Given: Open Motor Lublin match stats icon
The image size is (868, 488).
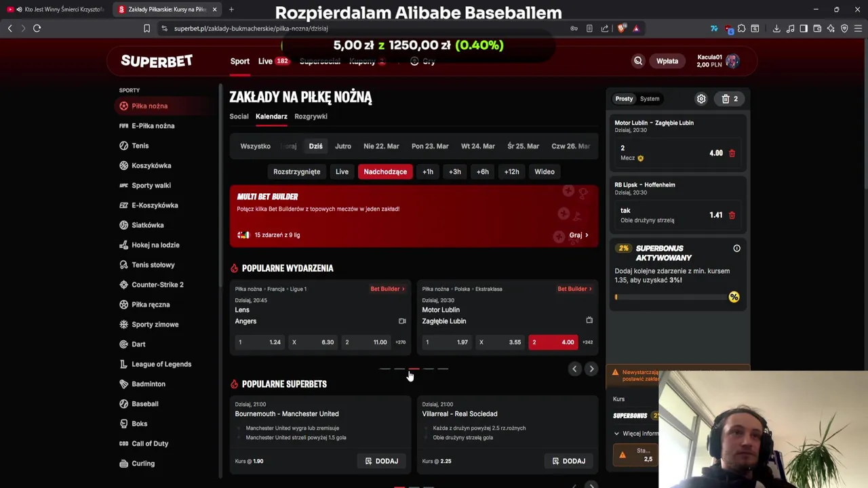Looking at the screenshot, I should click(x=589, y=320).
